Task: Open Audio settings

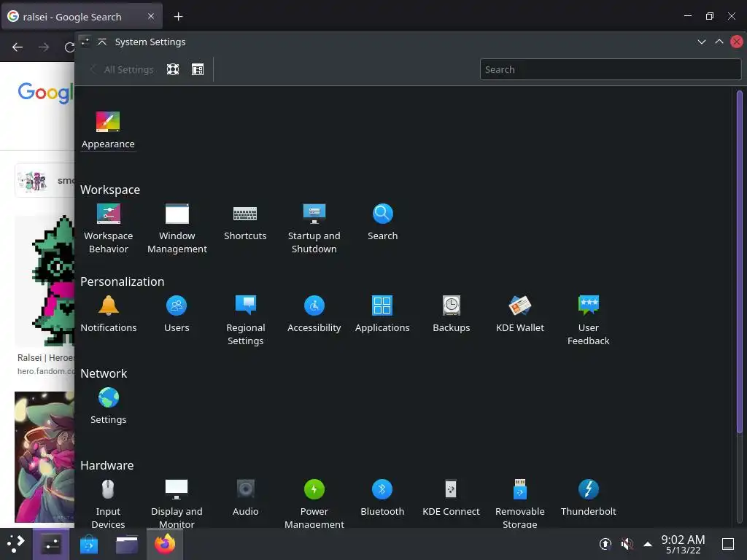Action: click(245, 498)
